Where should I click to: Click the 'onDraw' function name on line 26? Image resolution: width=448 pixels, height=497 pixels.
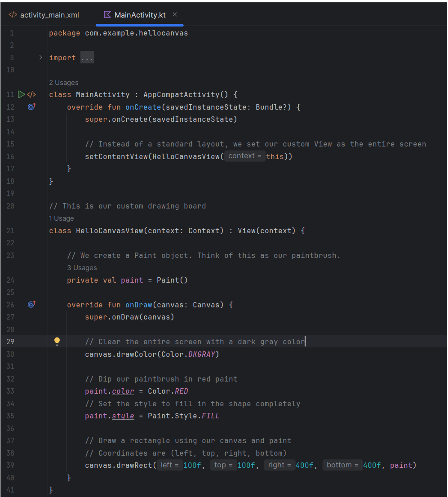139,305
